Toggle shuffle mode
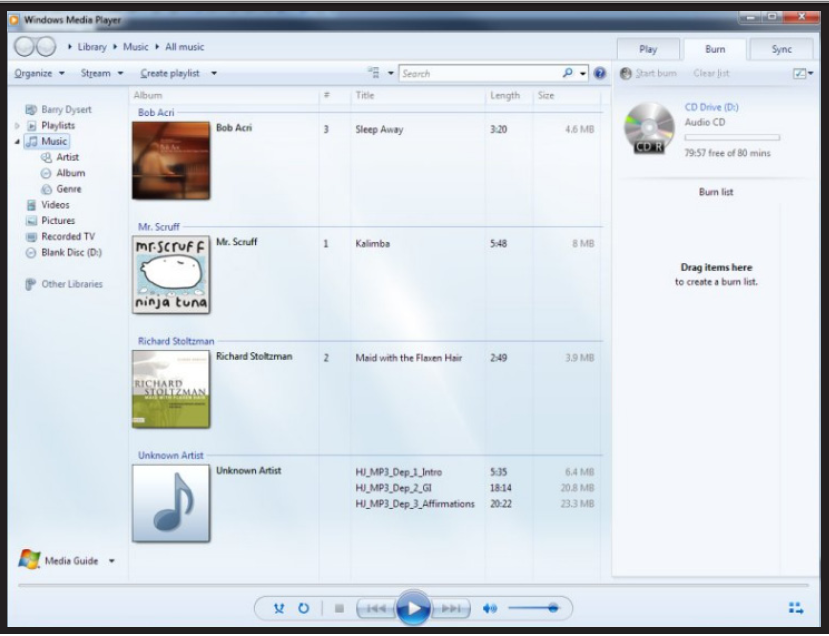 coord(279,609)
